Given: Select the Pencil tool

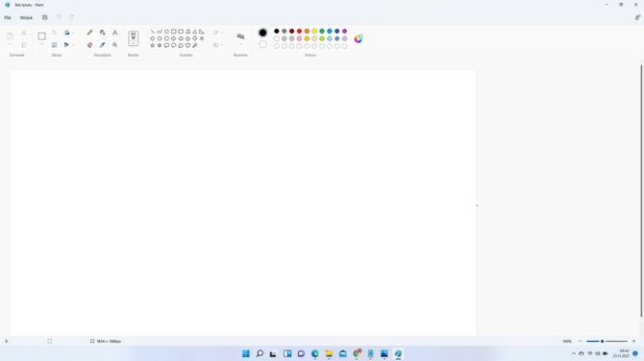Looking at the screenshot, I should (89, 33).
